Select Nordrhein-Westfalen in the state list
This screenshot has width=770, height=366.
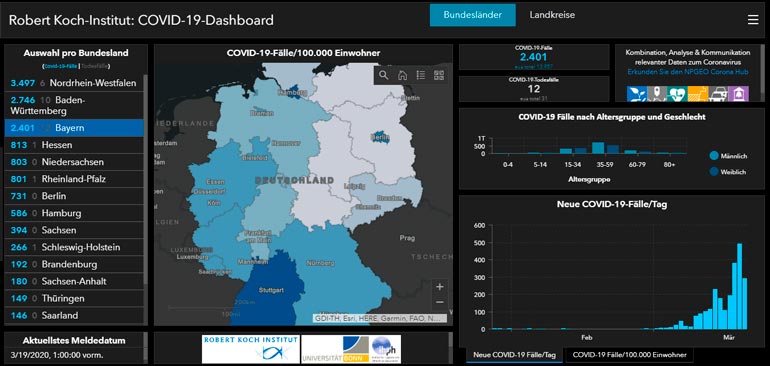point(74,83)
